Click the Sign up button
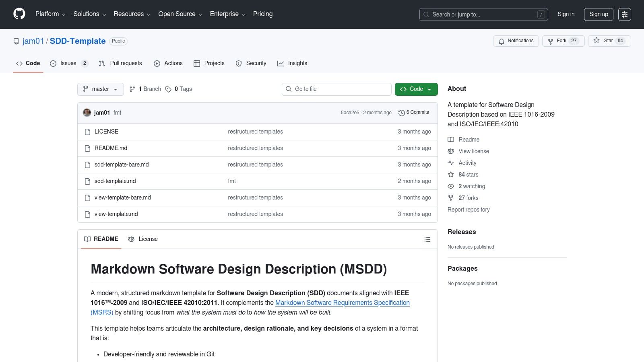 coord(598,14)
